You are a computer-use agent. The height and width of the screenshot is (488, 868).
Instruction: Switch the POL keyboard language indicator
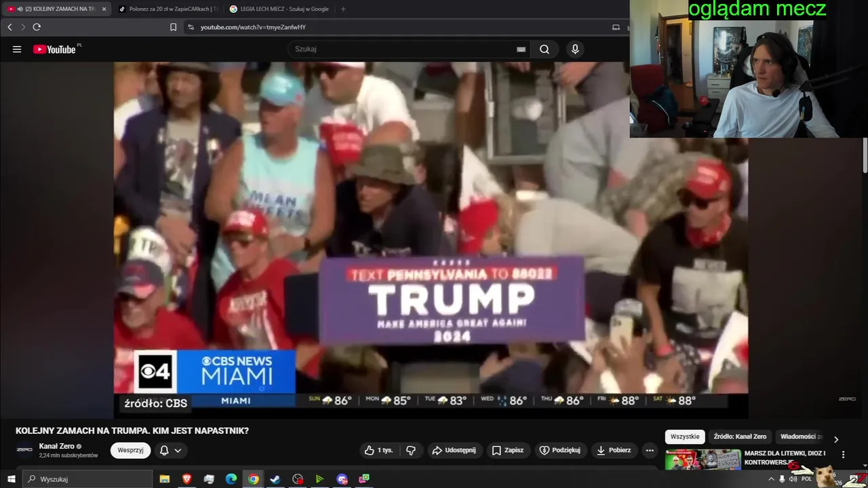click(806, 479)
